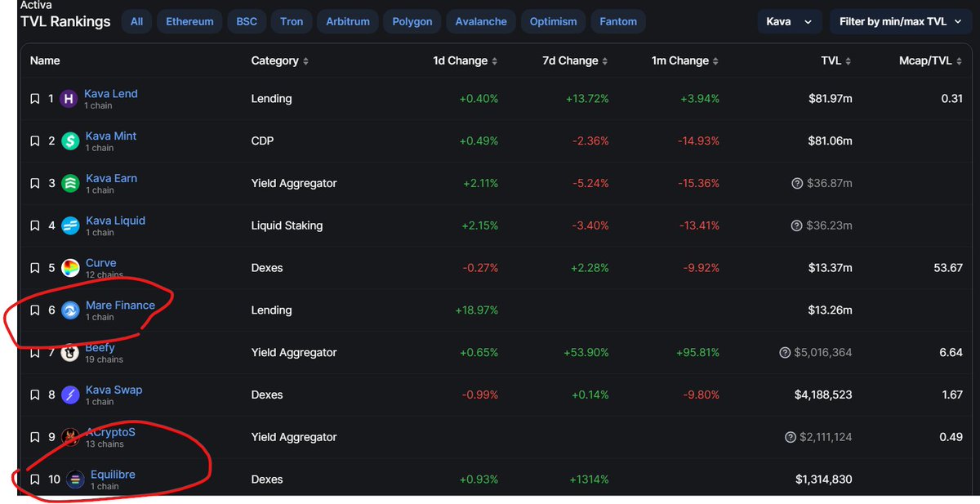Open the Kava chain dropdown
The width and height of the screenshot is (980, 504).
coord(788,21)
